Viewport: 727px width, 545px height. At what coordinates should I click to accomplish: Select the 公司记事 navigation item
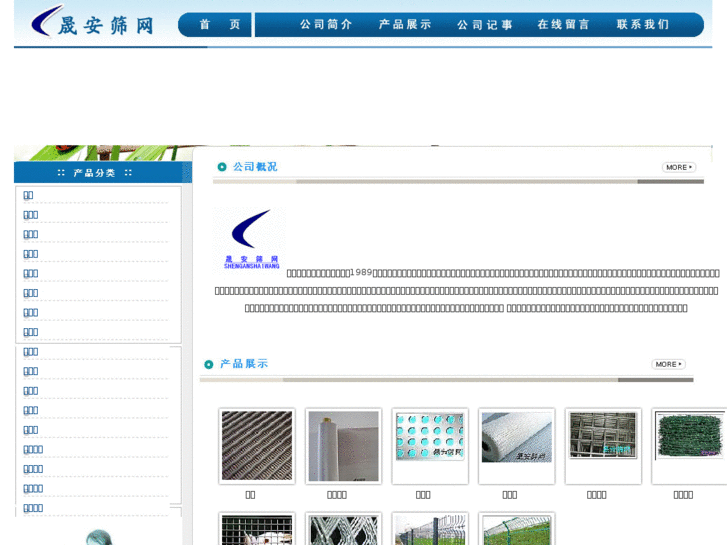[x=485, y=25]
